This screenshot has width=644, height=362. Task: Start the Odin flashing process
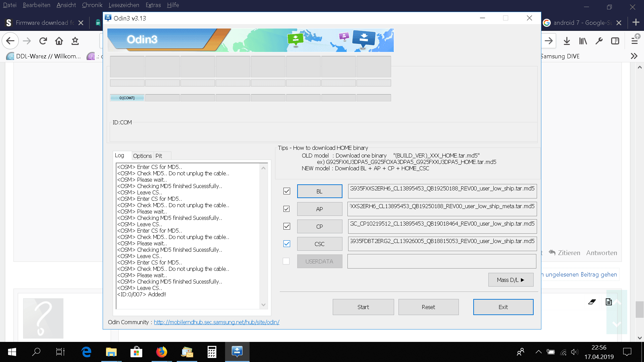(363, 307)
